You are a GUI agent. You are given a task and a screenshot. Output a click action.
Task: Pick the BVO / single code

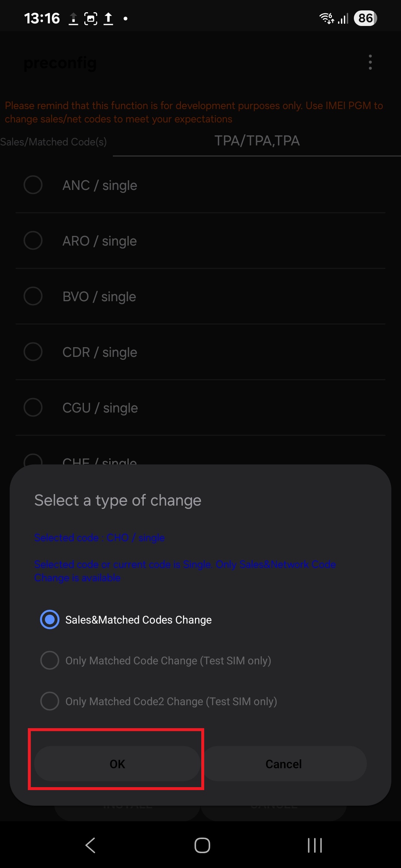pyautogui.click(x=33, y=296)
